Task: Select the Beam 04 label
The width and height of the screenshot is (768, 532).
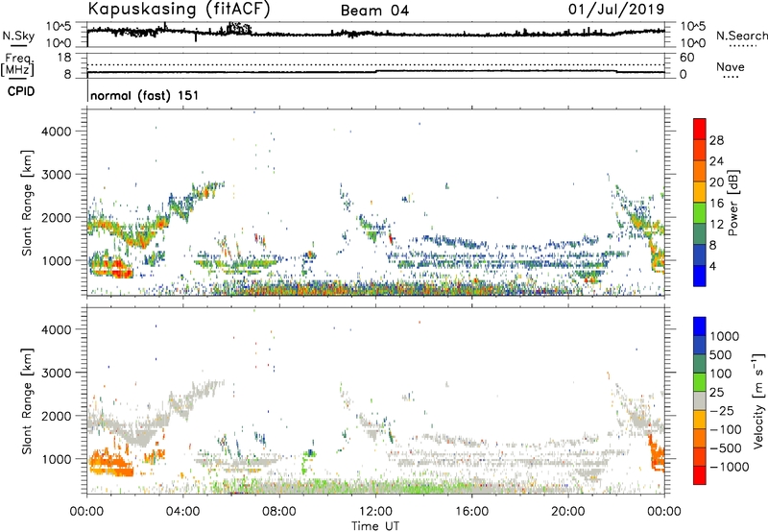Action: 374,11
